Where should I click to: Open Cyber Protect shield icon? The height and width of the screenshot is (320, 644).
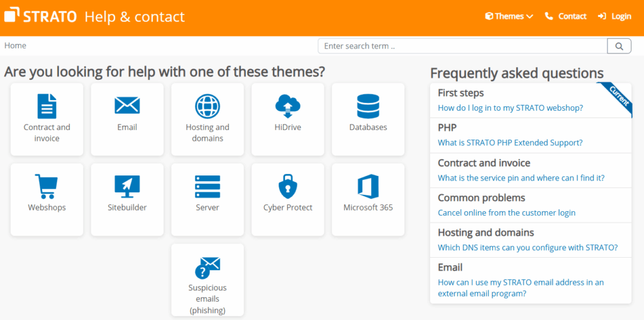287,187
